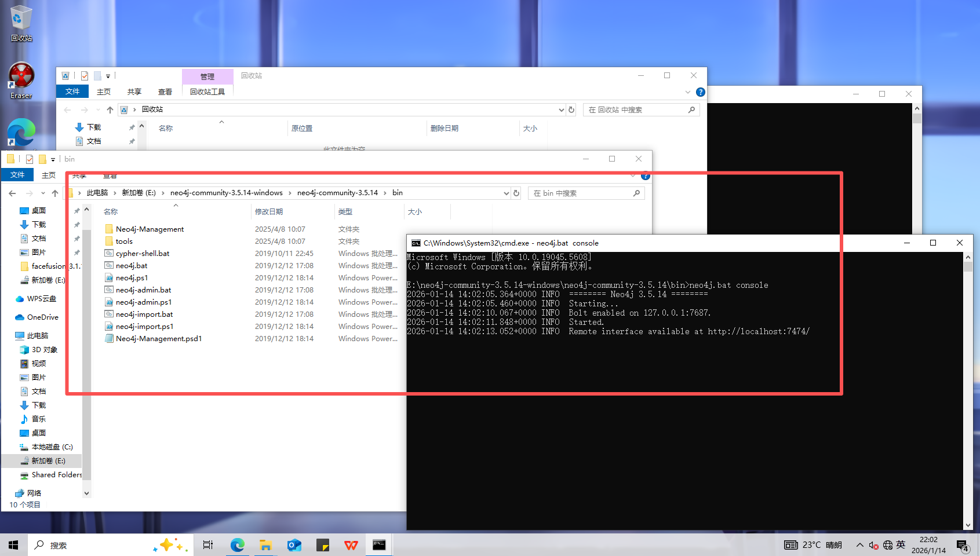
Task: Open Outlook from the taskbar
Action: (294, 545)
